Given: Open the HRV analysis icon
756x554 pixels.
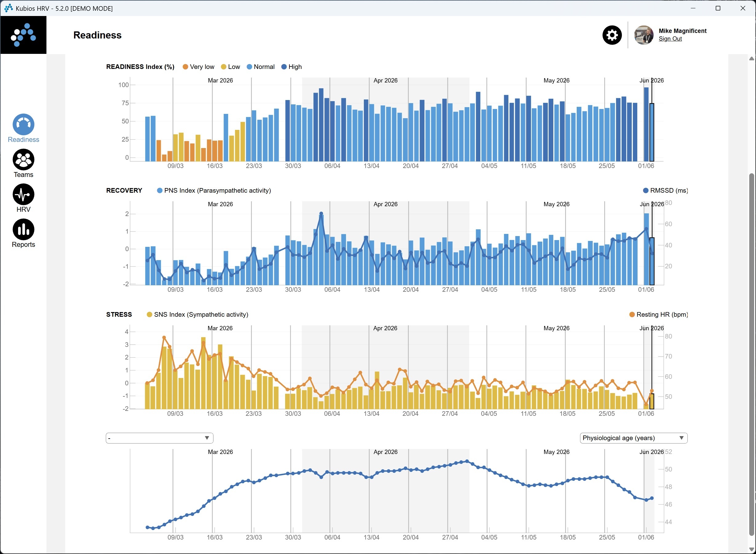Looking at the screenshot, I should click(23, 194).
